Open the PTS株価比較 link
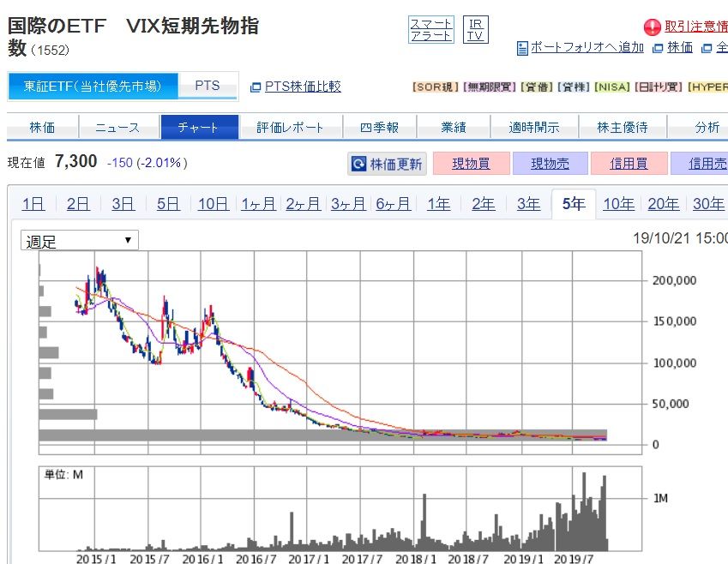Image resolution: width=728 pixels, height=564 pixels. [x=303, y=87]
